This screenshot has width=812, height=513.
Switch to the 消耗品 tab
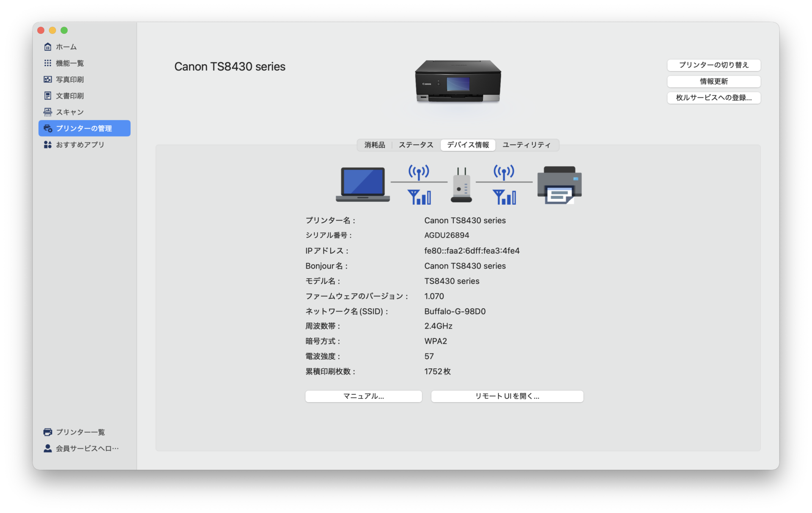click(375, 145)
